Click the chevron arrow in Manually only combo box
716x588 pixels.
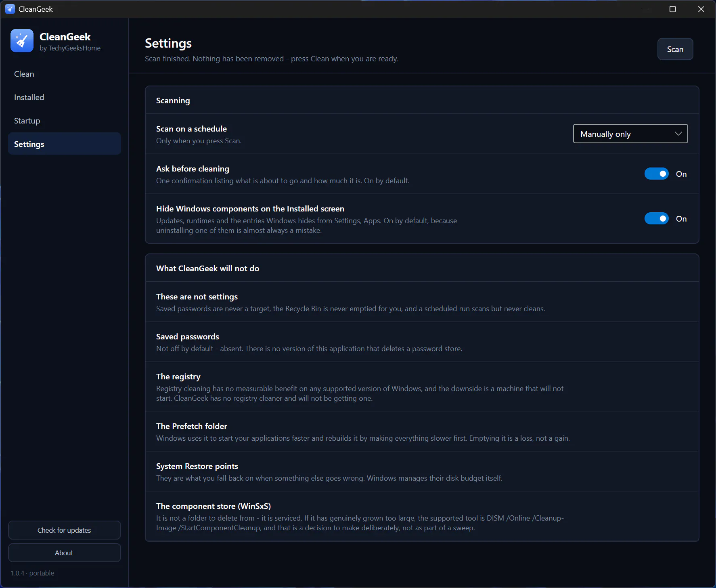click(678, 134)
